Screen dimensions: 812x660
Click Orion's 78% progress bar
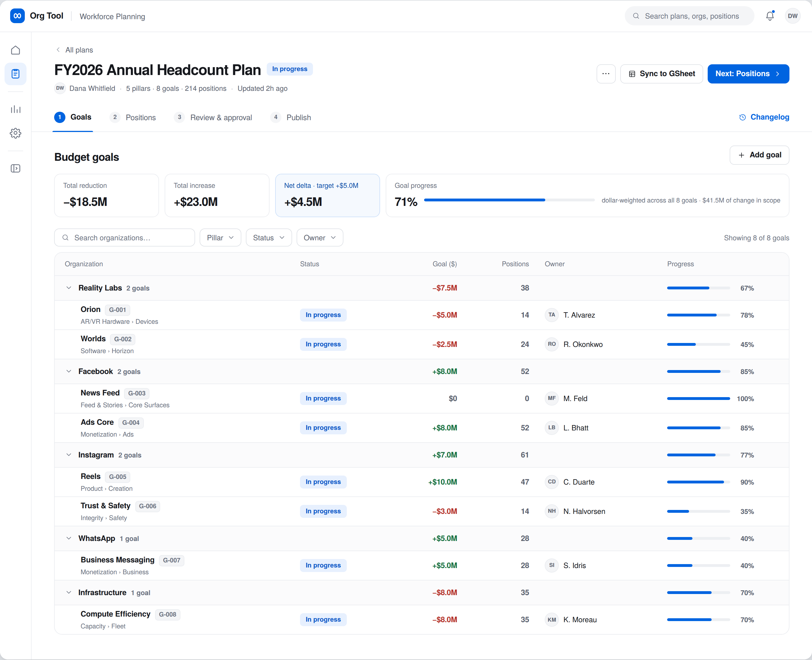698,315
